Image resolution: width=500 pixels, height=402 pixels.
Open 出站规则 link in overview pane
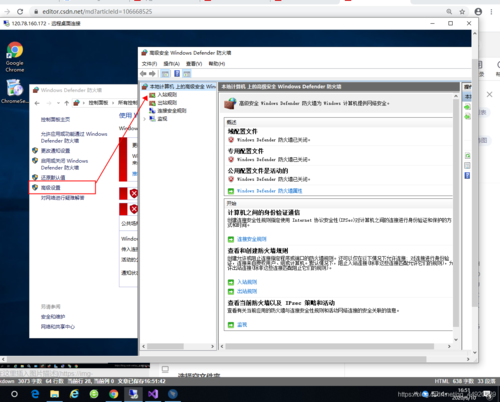247,291
